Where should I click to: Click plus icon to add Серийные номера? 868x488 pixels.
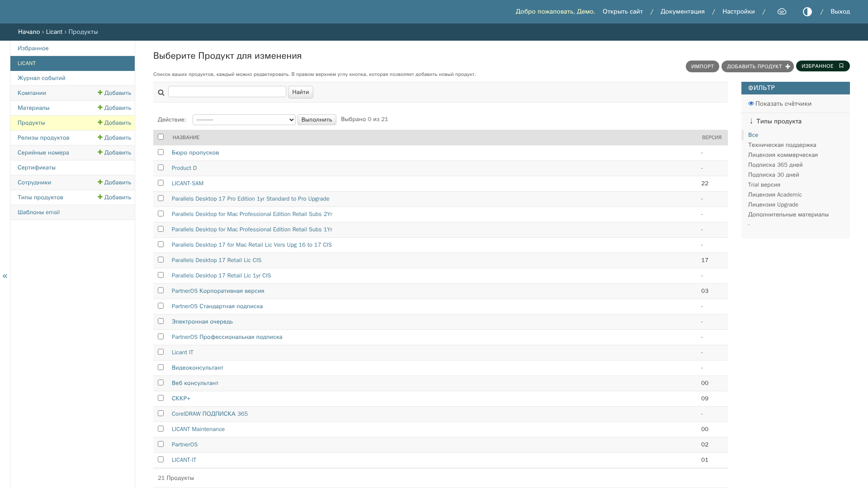pyautogui.click(x=100, y=152)
